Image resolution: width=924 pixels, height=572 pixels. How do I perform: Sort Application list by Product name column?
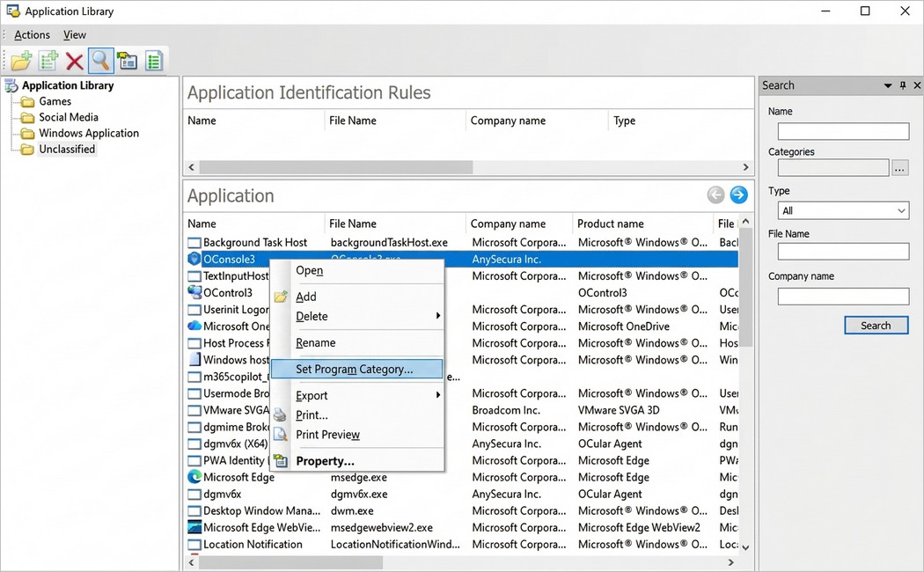click(x=643, y=224)
